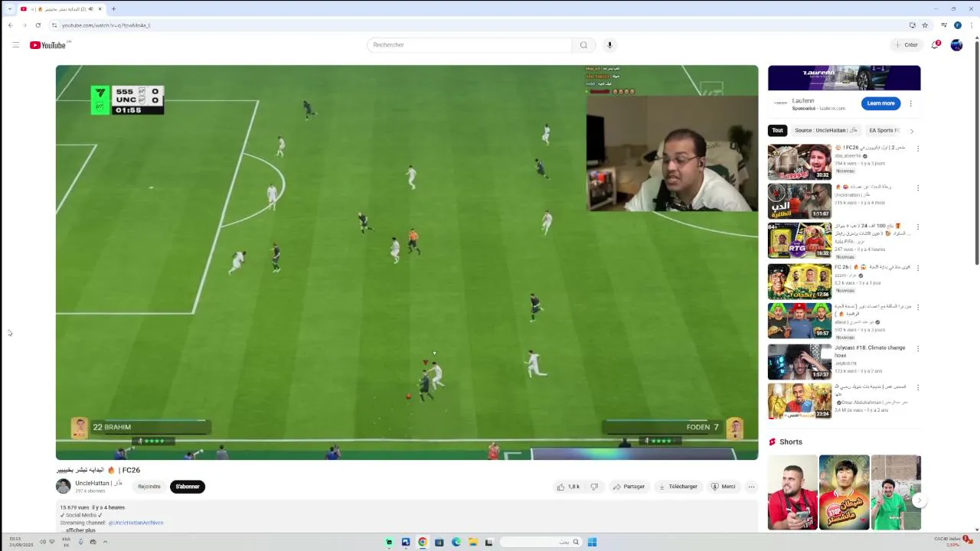This screenshot has height=551, width=980.
Task: Activate voice search microphone
Action: [609, 45]
